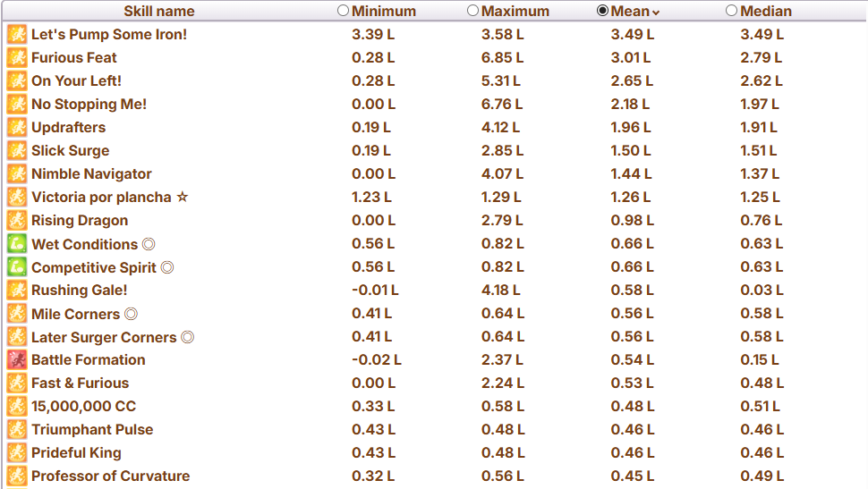Screen dimensions: 868x489
Task: Click the 0.49 L median of Professor of Curvature
Action: tap(762, 476)
